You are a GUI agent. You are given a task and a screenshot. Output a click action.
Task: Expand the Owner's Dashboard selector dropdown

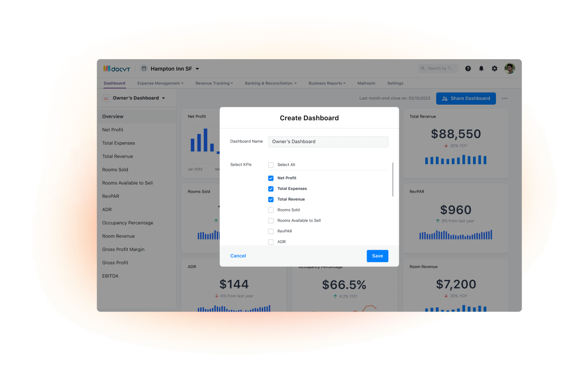pyautogui.click(x=164, y=98)
